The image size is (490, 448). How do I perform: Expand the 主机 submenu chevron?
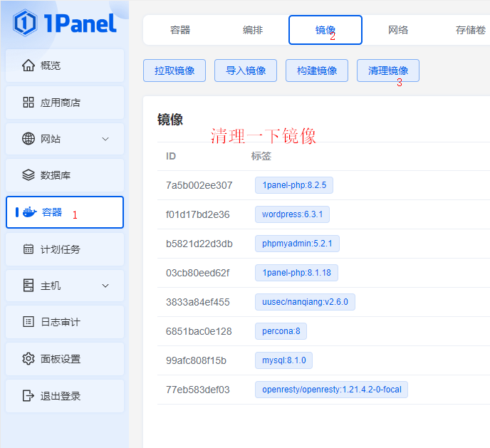tap(105, 286)
